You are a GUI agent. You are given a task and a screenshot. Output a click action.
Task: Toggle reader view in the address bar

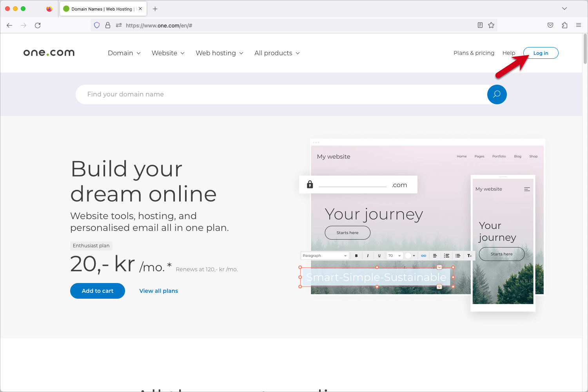480,25
